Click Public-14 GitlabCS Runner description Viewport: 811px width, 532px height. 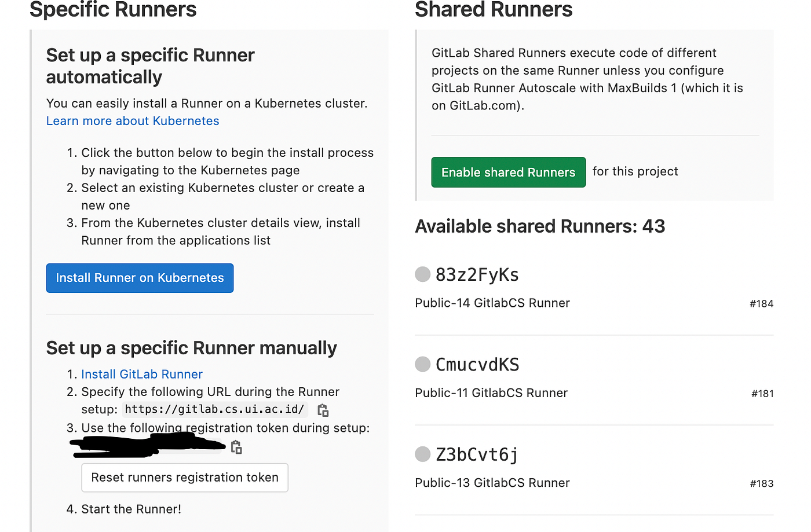492,303
